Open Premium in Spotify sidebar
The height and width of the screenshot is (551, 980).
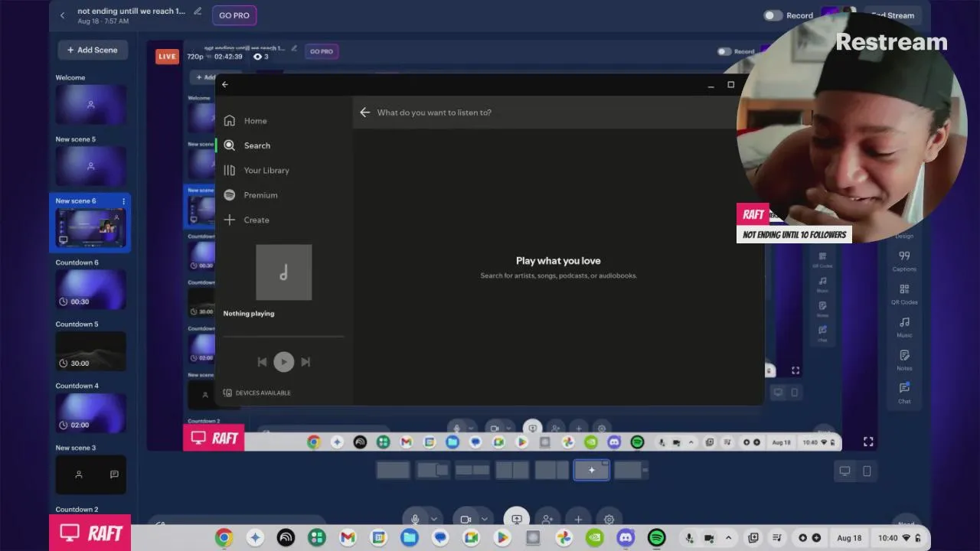point(250,195)
